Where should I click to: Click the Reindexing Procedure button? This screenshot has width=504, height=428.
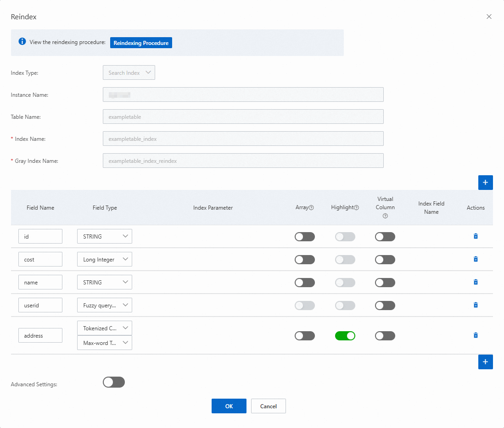coord(141,43)
